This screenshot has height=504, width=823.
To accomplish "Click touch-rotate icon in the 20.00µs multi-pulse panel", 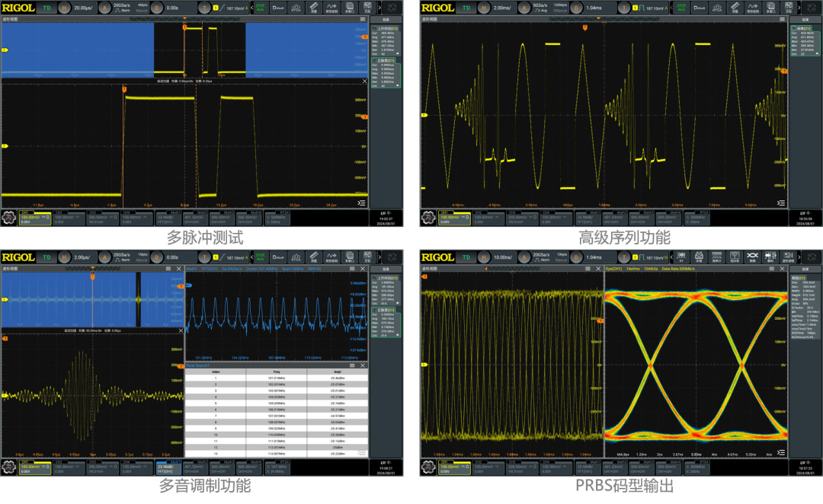I will [392, 8].
